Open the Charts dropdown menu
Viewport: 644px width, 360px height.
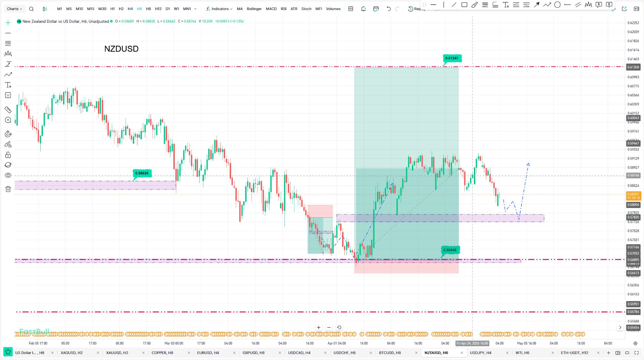click(x=14, y=9)
